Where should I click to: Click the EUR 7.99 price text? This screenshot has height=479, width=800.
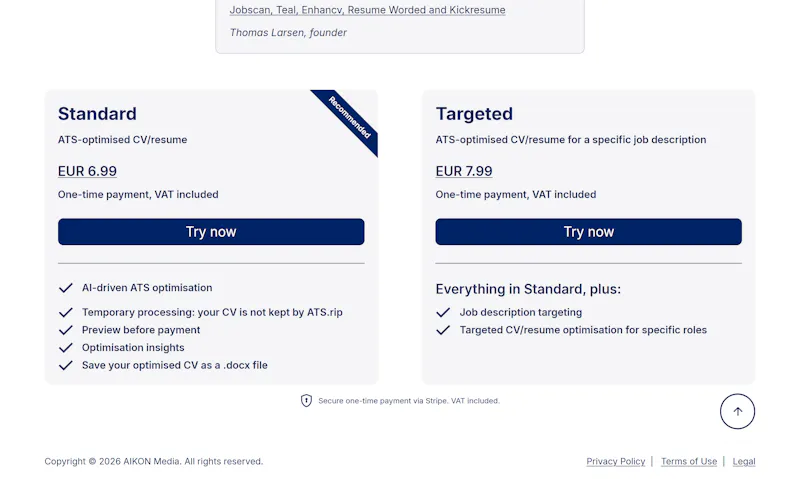point(464,171)
